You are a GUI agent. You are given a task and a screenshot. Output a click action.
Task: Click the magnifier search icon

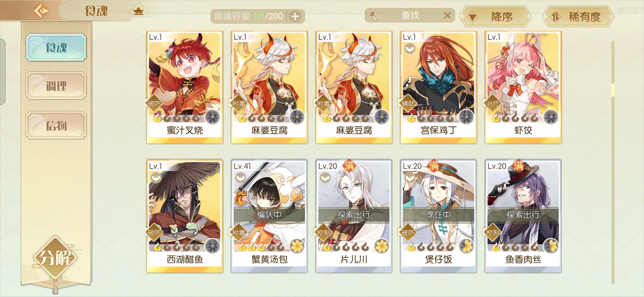(372, 15)
